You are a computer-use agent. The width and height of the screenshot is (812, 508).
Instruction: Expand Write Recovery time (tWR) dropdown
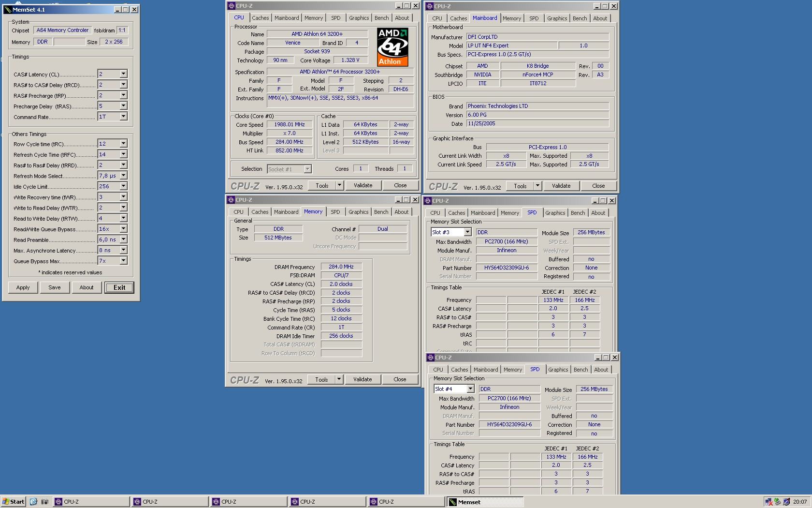point(123,197)
